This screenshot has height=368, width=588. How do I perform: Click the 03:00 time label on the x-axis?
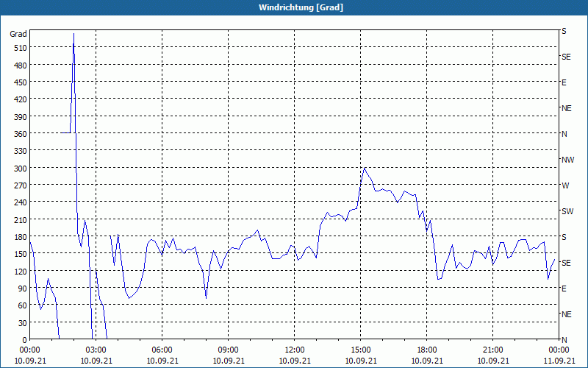coord(96,350)
